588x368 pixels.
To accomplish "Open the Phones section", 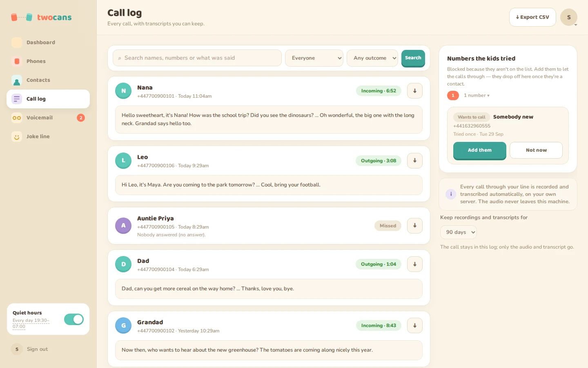I will coord(48,61).
